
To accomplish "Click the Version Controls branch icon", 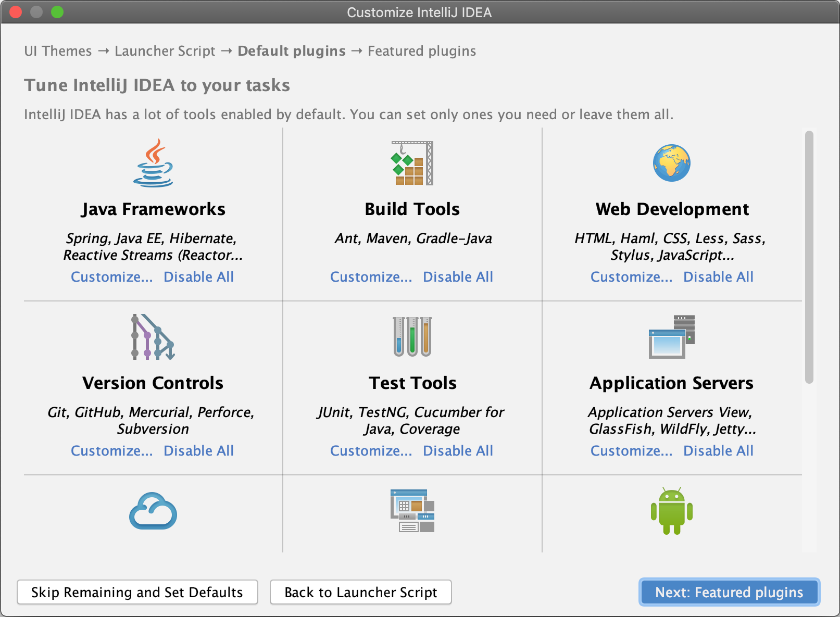I will [x=153, y=337].
